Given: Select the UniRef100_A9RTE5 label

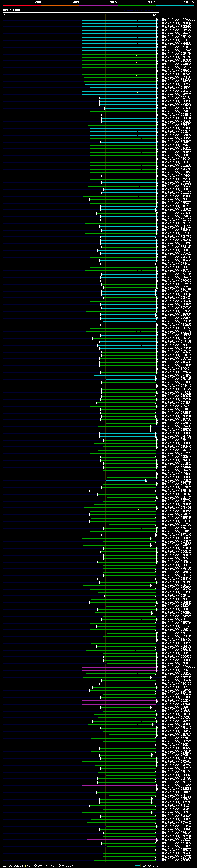Looking at the screenshot, I should click(x=176, y=450).
